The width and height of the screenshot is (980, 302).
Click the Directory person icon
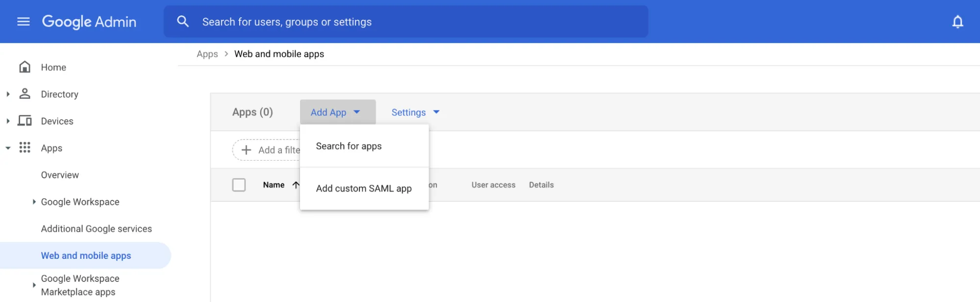pyautogui.click(x=25, y=94)
